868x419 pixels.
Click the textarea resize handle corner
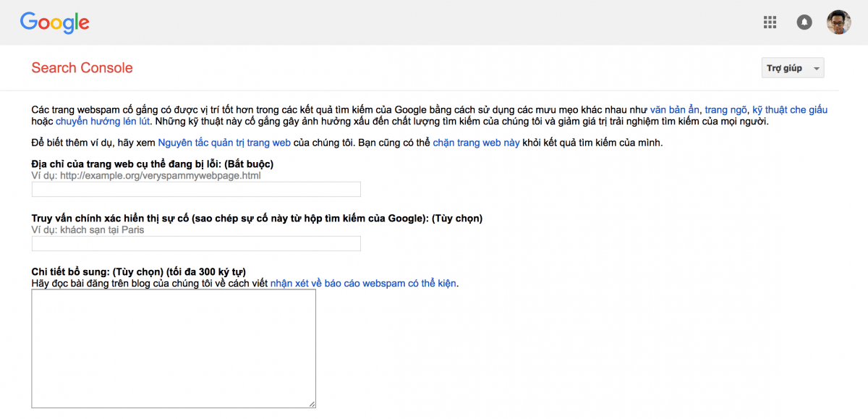pyautogui.click(x=312, y=405)
